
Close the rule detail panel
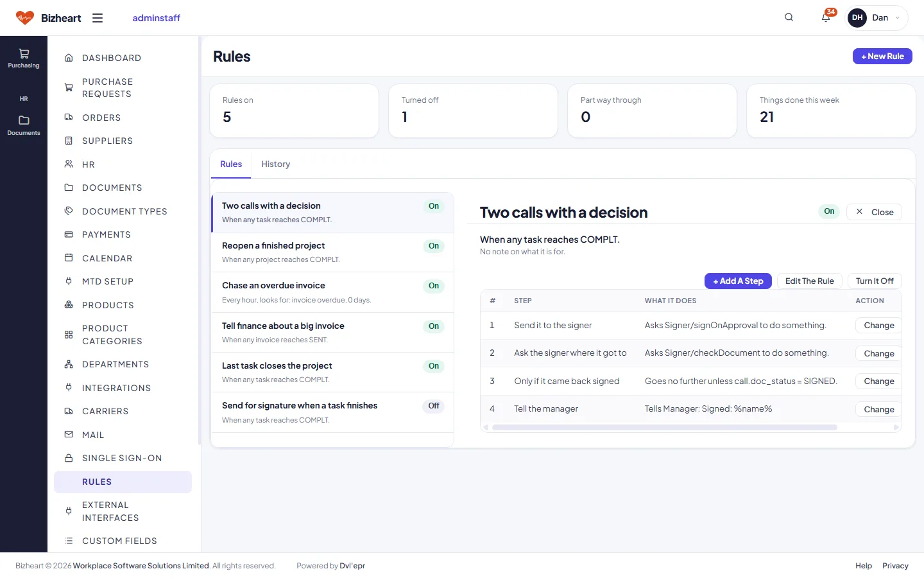point(874,212)
